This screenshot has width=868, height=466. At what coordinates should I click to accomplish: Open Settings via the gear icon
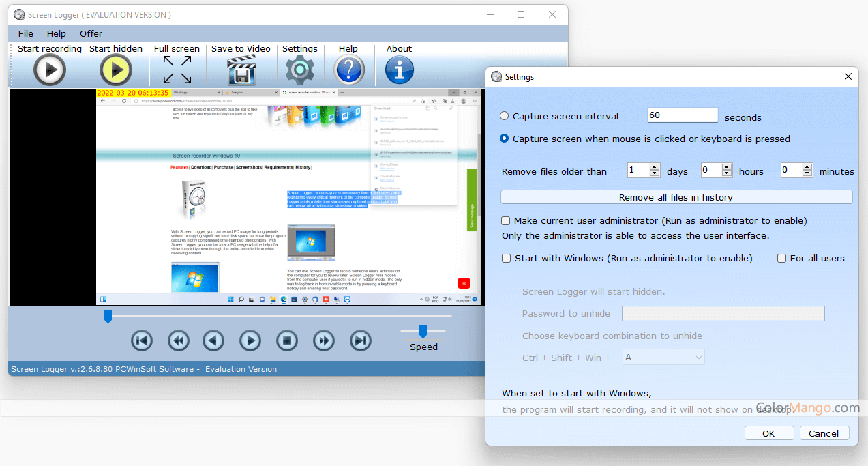300,69
